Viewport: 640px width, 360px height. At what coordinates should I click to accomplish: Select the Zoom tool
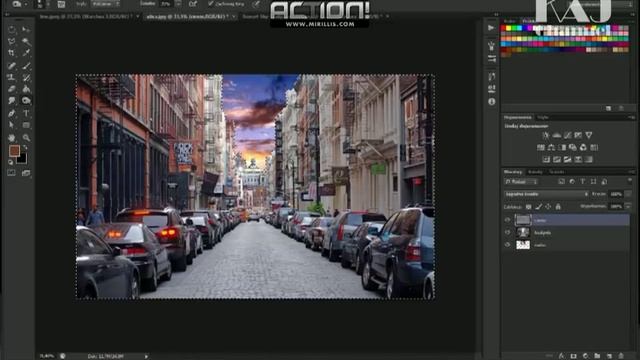pyautogui.click(x=26, y=138)
